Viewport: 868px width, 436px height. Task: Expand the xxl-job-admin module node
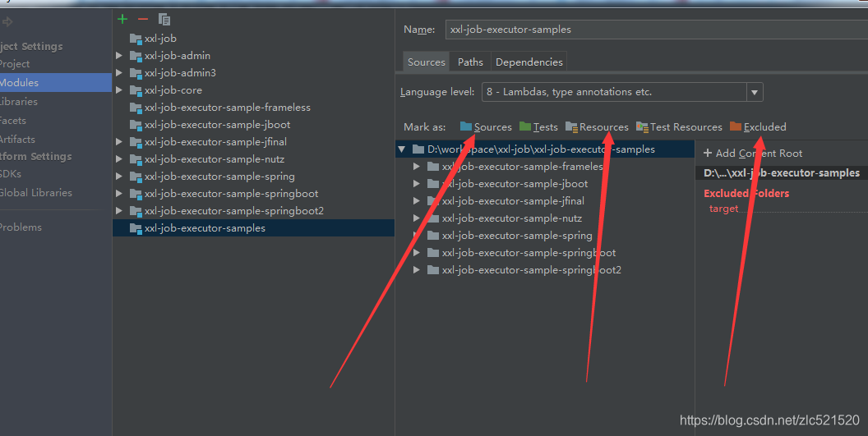(119, 55)
